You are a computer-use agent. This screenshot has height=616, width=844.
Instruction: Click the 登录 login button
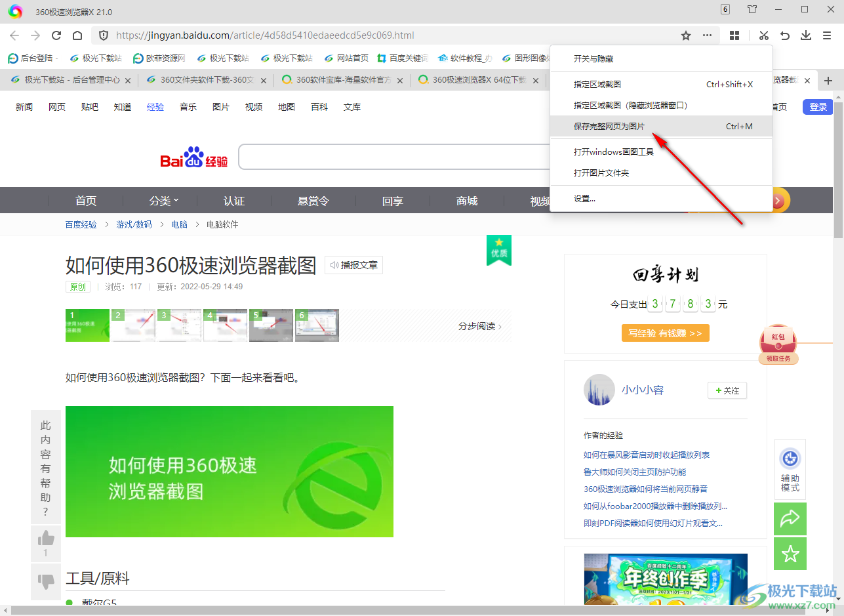click(818, 107)
